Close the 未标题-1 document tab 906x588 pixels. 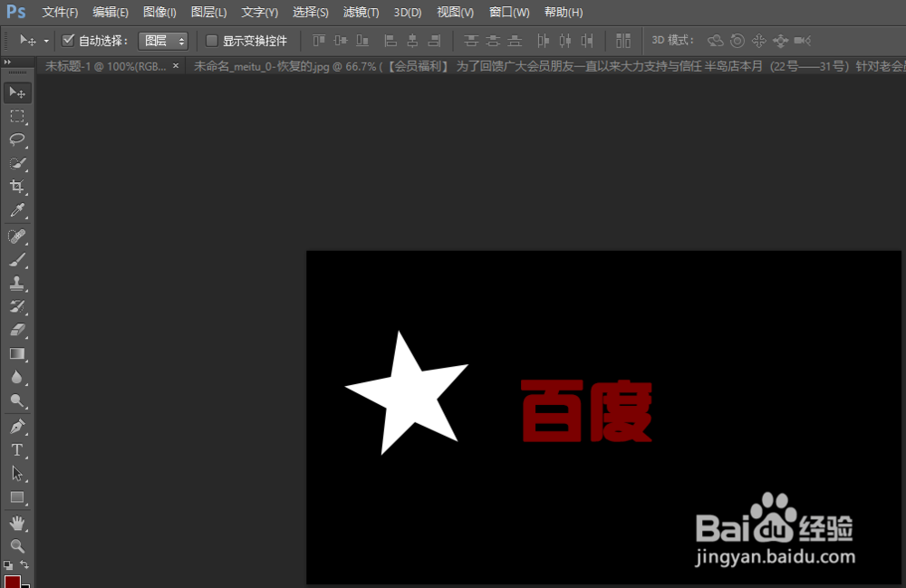176,66
